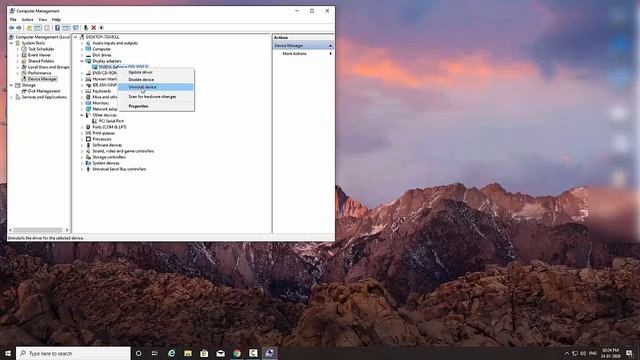Click the red X Uninstall device icon
Image resolution: width=640 pixels, height=360 pixels.
(93, 28)
